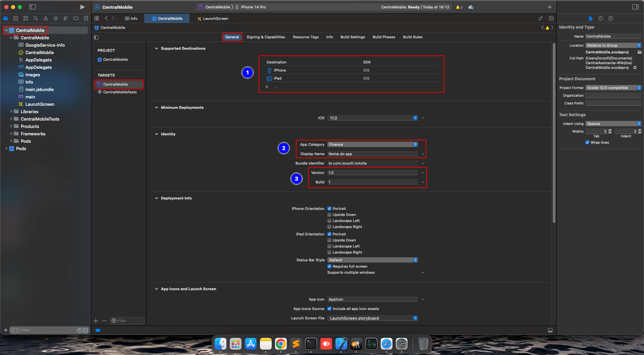Switch to Resource Tags tab
The height and width of the screenshot is (355, 644).
coord(306,37)
